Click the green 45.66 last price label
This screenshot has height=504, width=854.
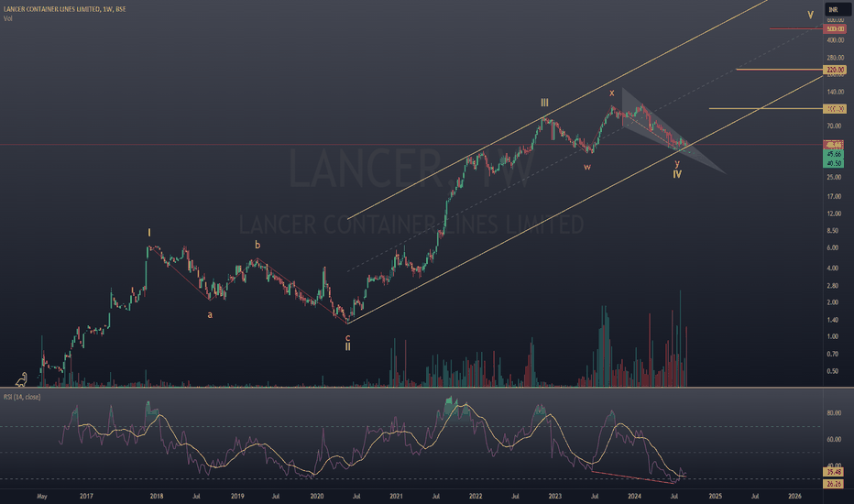(x=834, y=154)
